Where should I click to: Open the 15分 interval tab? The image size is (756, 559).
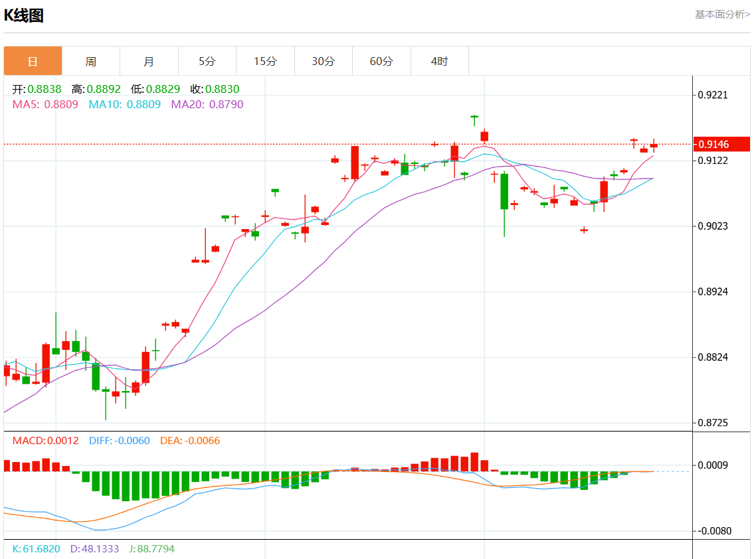point(265,61)
